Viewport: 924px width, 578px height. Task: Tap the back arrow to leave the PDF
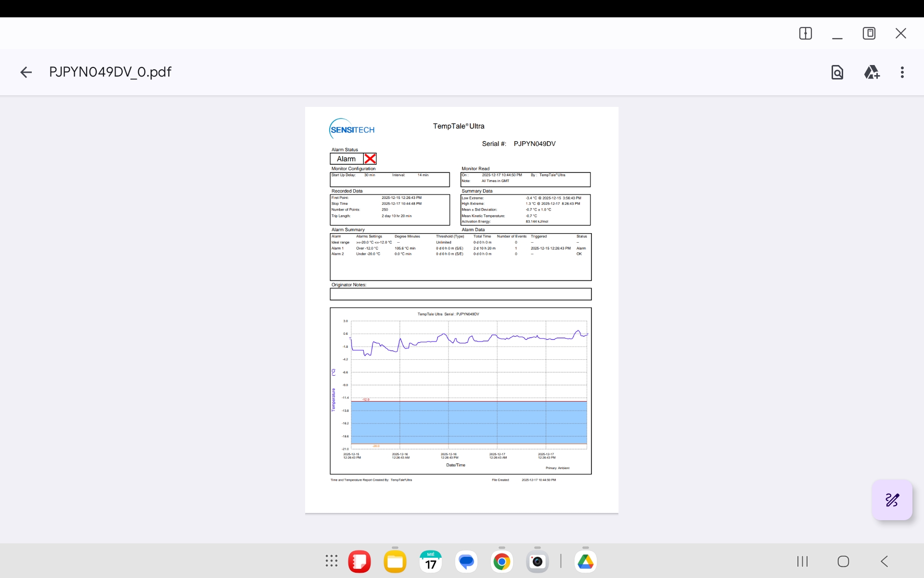coord(26,72)
